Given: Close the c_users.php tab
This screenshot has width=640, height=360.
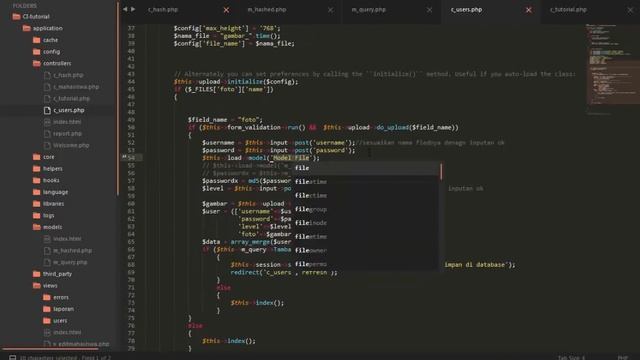Looking at the screenshot, I should 529,10.
